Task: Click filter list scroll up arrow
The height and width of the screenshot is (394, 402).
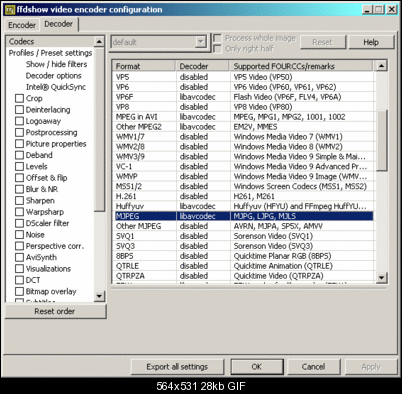Action: pyautogui.click(x=99, y=42)
